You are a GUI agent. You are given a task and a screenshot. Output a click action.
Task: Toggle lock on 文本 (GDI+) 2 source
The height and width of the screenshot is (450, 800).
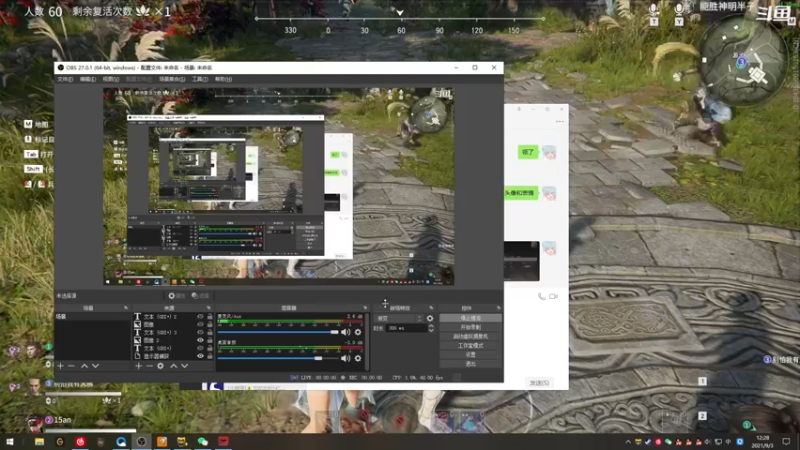pos(210,317)
